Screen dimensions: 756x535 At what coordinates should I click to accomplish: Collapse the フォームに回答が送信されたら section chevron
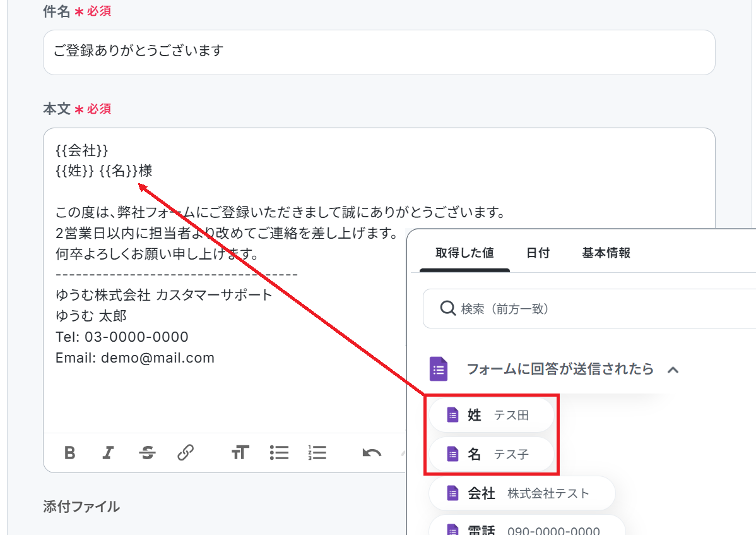673,370
